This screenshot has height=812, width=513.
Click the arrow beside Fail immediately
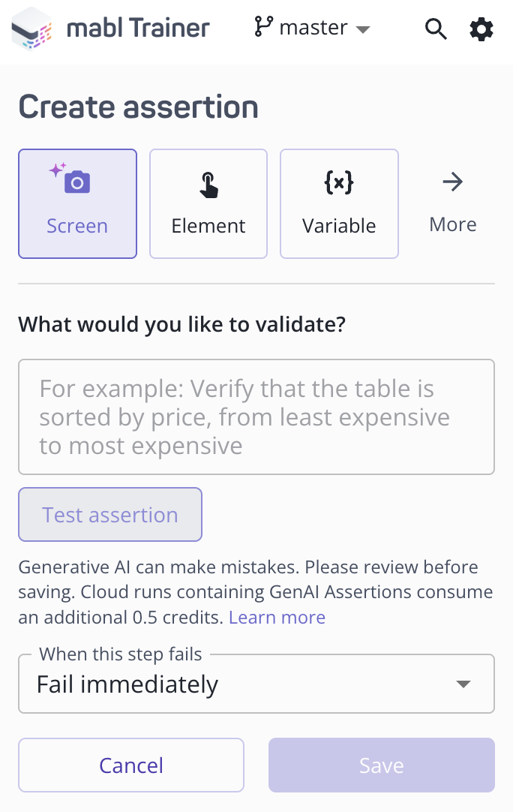(x=463, y=684)
